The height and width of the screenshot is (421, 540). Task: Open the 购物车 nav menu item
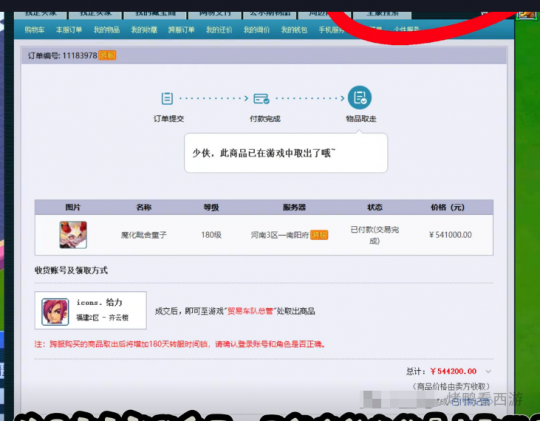[x=34, y=30]
